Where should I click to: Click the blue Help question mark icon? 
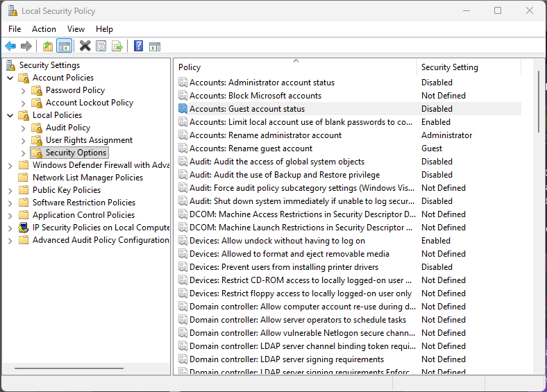(x=138, y=46)
